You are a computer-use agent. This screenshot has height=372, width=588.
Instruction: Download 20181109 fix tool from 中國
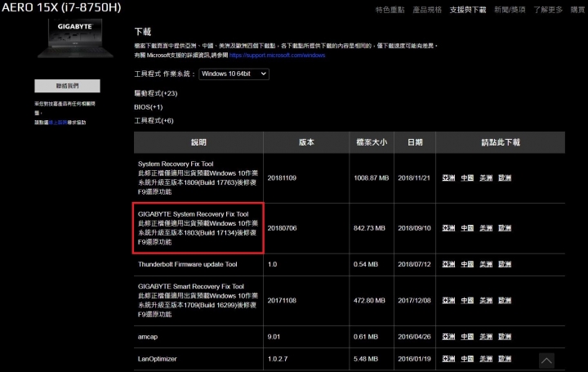pyautogui.click(x=467, y=178)
